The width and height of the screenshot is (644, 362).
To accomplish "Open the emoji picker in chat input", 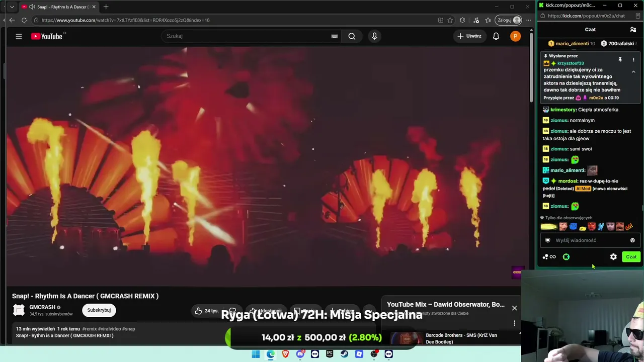I will point(632,240).
